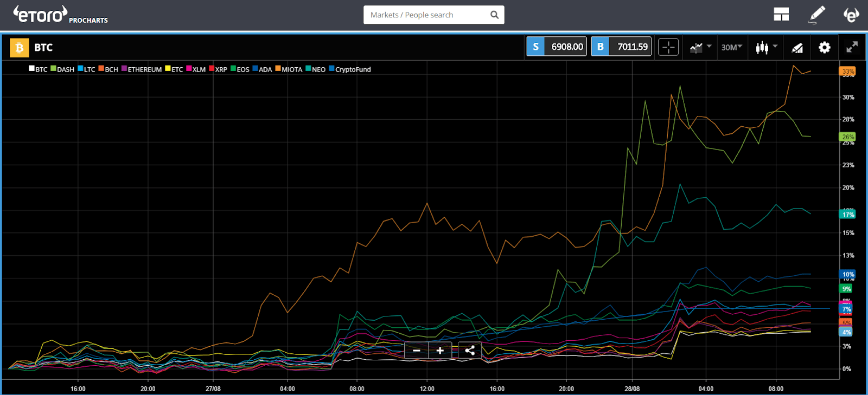Zoom out with the minus button
This screenshot has height=395, width=868.
point(417,351)
